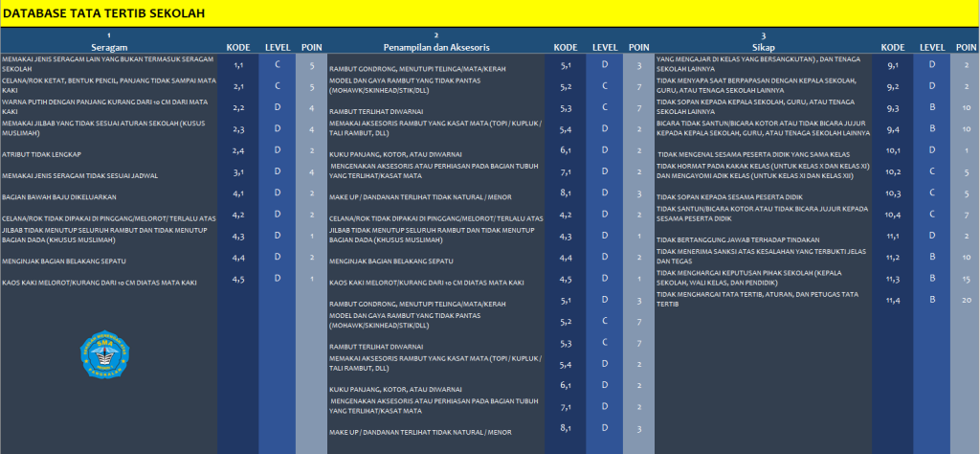The width and height of the screenshot is (980, 454).
Task: Select code cell '9,2'
Action: [893, 86]
